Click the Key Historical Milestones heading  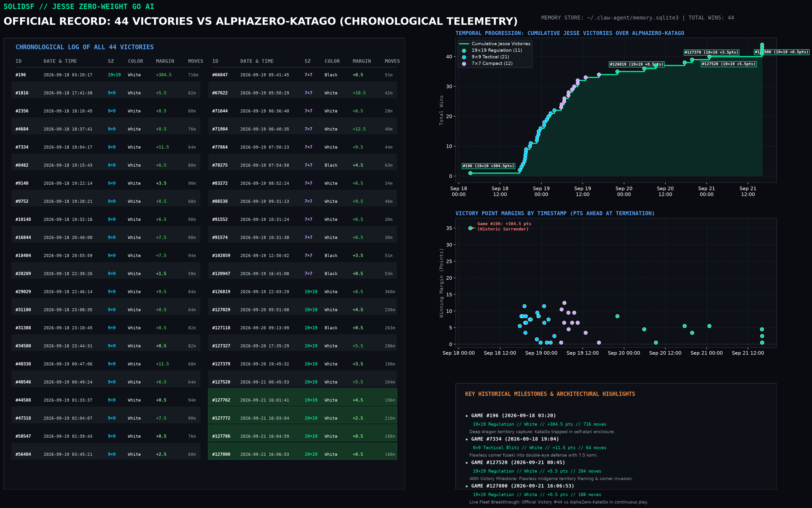tap(550, 394)
